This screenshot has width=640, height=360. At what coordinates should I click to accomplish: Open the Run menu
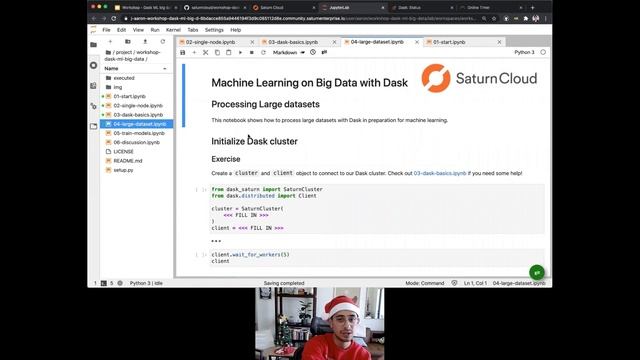click(x=155, y=30)
